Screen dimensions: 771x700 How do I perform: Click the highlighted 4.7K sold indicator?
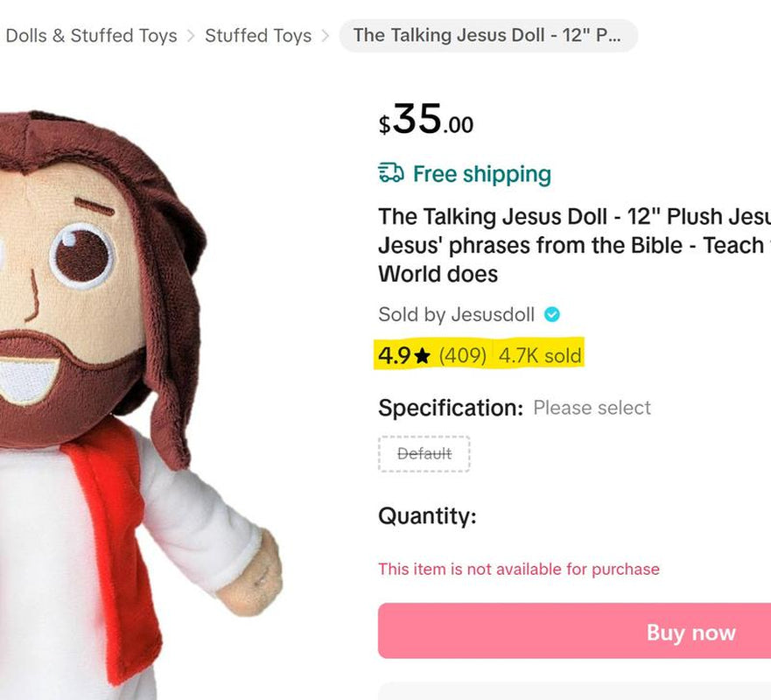coord(540,355)
